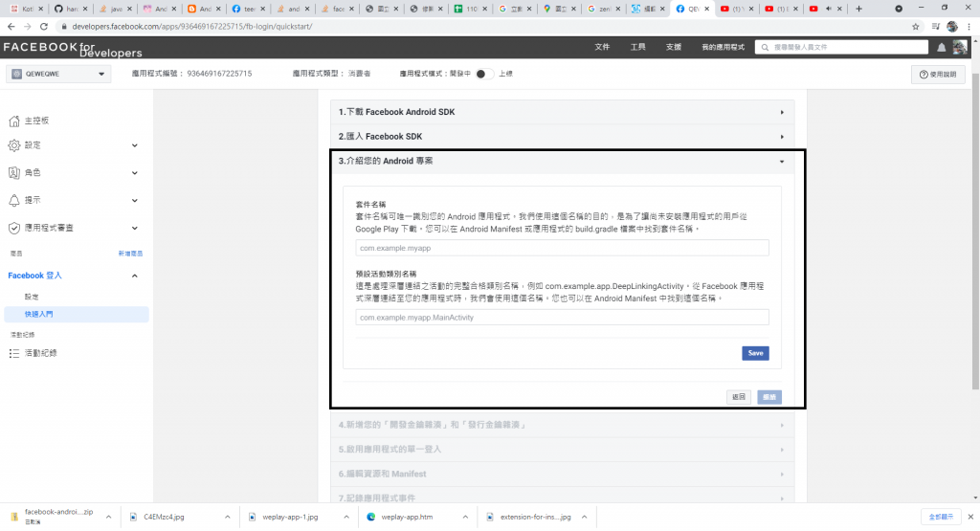Click the 預設活動類別名稱 input field
Screen dimensions: 980x531
click(x=562, y=318)
